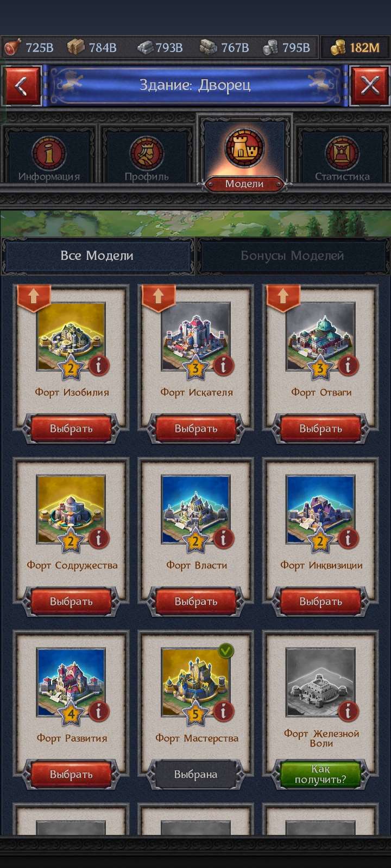Show Бонусы Моделей section

point(292,256)
